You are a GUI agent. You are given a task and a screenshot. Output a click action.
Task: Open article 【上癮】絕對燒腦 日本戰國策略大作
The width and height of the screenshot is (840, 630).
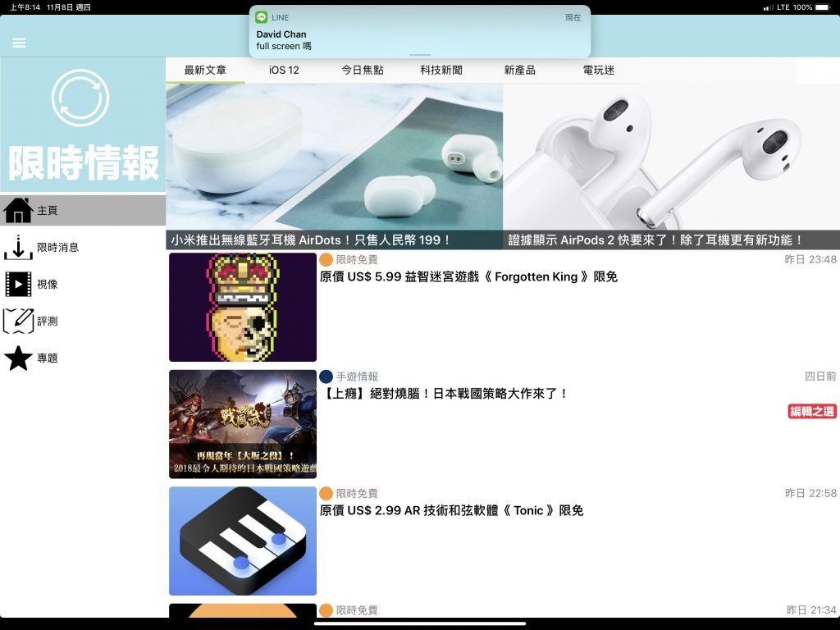(x=444, y=394)
